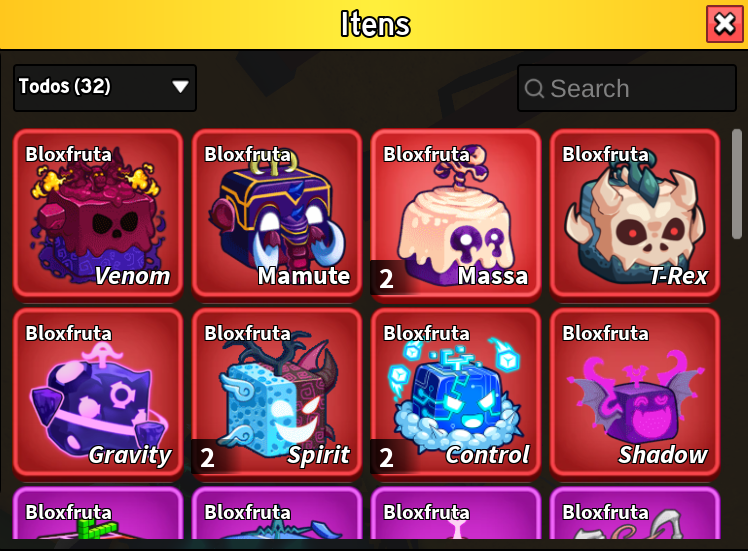Select fourth purple card with silver blade
The image size is (748, 551).
(x=634, y=513)
